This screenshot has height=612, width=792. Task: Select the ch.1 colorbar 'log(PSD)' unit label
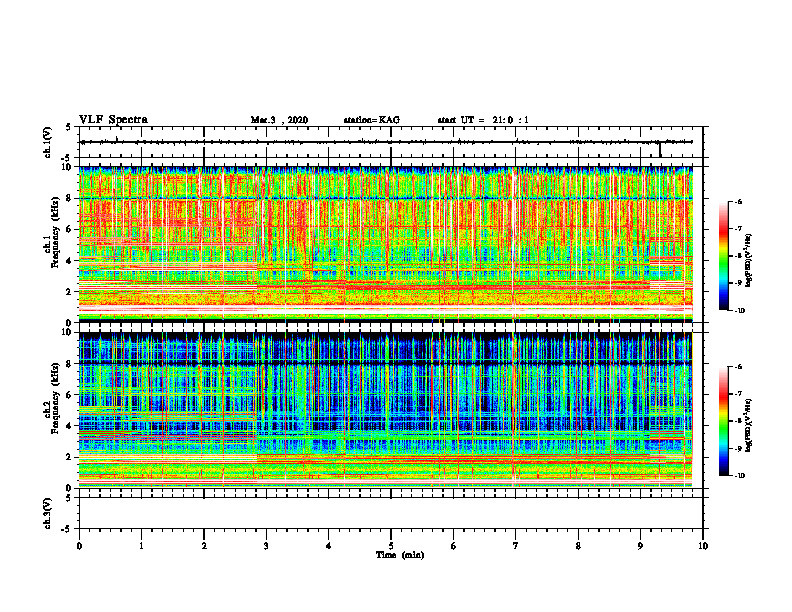click(x=749, y=260)
